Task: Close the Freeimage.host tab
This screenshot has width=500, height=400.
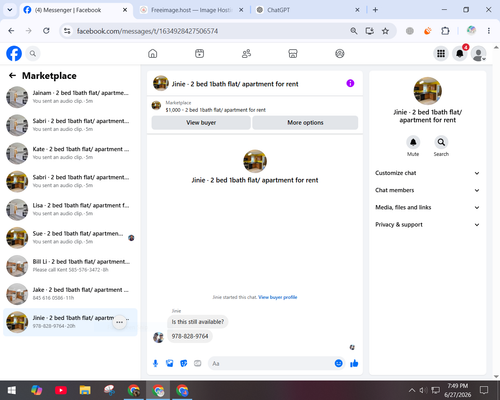Action: (241, 10)
